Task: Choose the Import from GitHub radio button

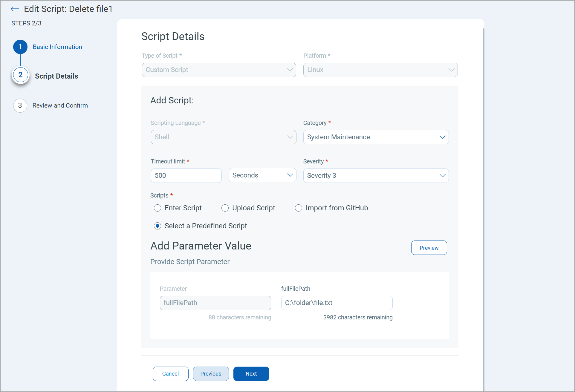Action: 299,208
